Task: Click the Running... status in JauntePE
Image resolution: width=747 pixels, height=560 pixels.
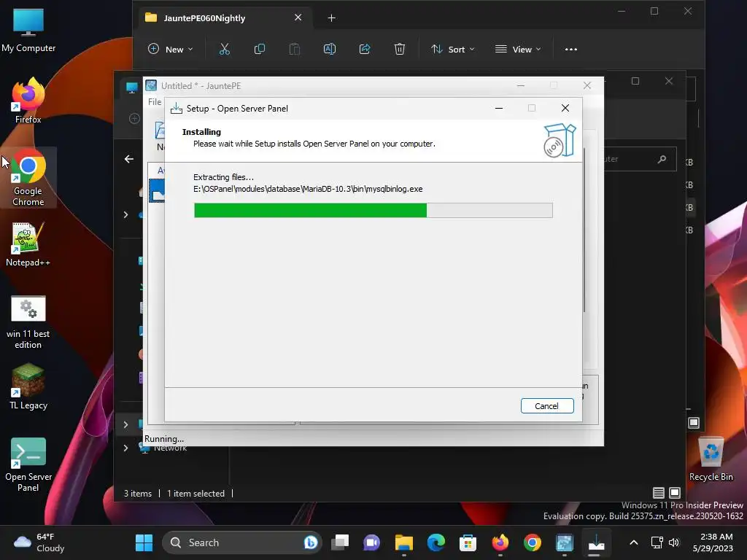Action: (164, 438)
